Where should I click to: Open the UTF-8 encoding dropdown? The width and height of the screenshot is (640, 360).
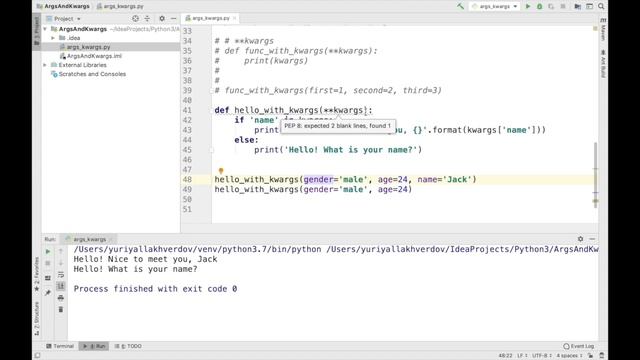[542, 356]
